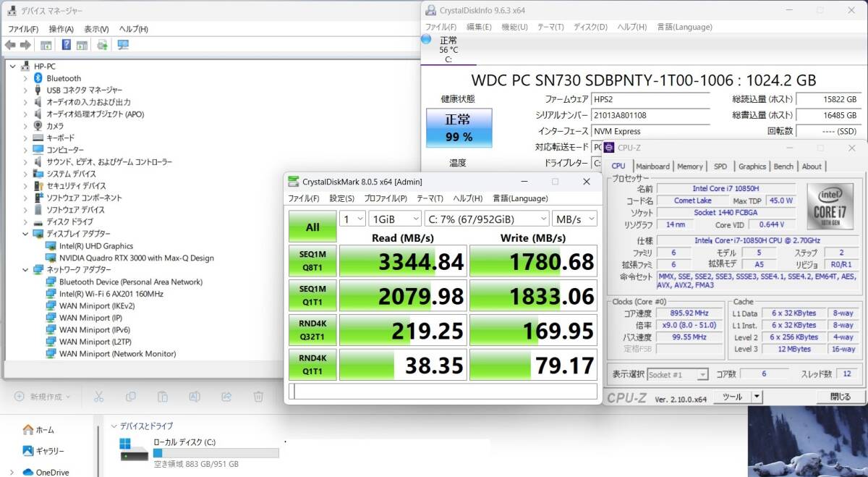Click the cut scissors icon in Explorer
Viewport: 868px width, 477px height.
[x=99, y=397]
